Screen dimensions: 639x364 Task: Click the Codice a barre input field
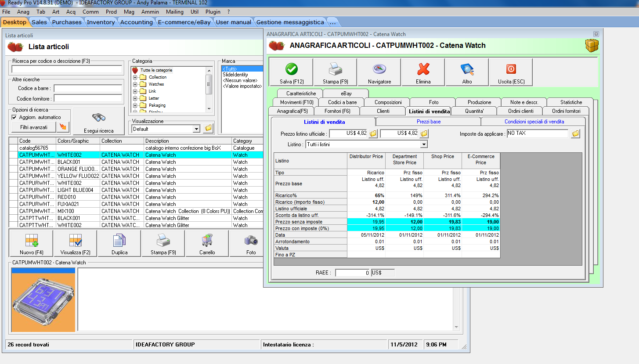tap(88, 89)
